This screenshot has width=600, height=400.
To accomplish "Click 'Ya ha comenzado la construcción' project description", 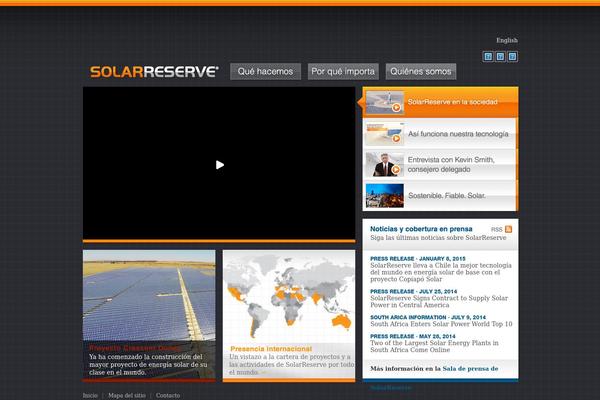I will pyautogui.click(x=148, y=364).
